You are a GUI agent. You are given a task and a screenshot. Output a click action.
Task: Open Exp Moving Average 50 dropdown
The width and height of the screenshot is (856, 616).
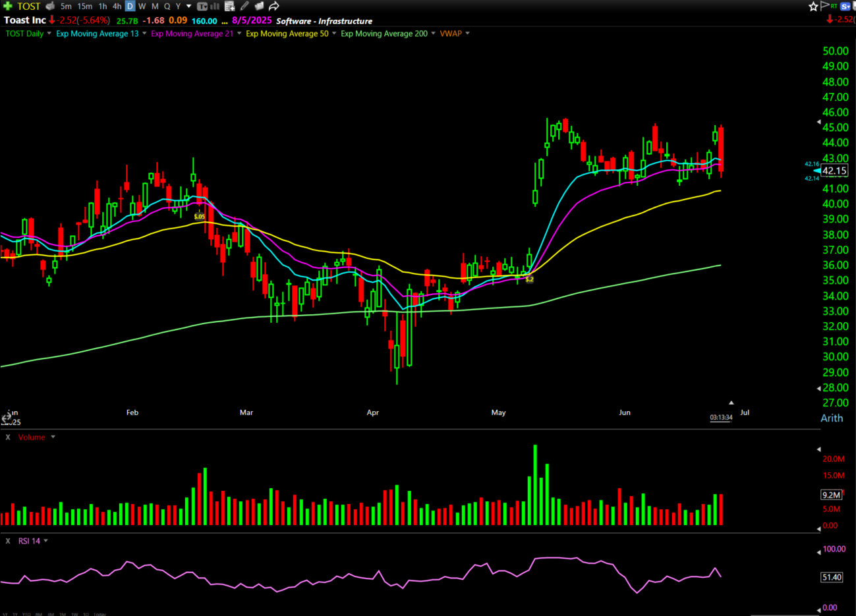[x=334, y=34]
